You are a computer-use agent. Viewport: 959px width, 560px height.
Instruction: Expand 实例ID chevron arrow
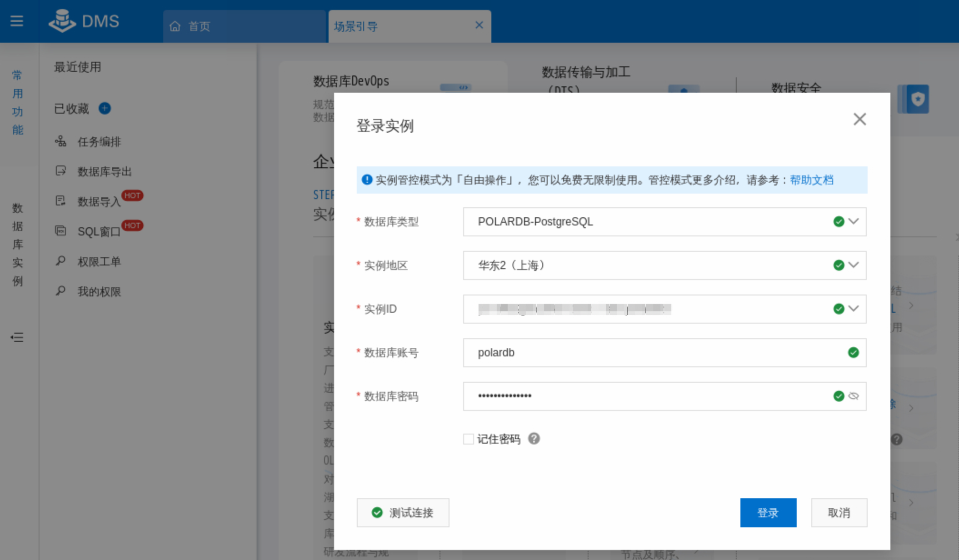coord(854,309)
